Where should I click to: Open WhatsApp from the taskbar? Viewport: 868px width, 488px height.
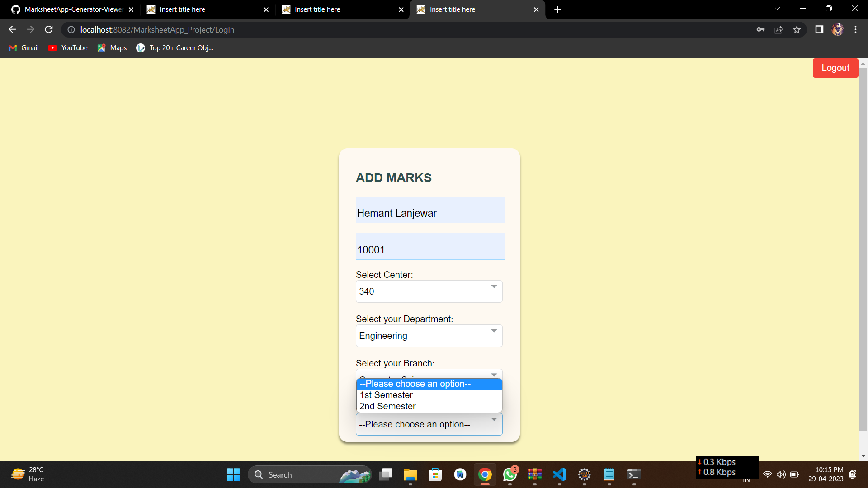(x=509, y=474)
